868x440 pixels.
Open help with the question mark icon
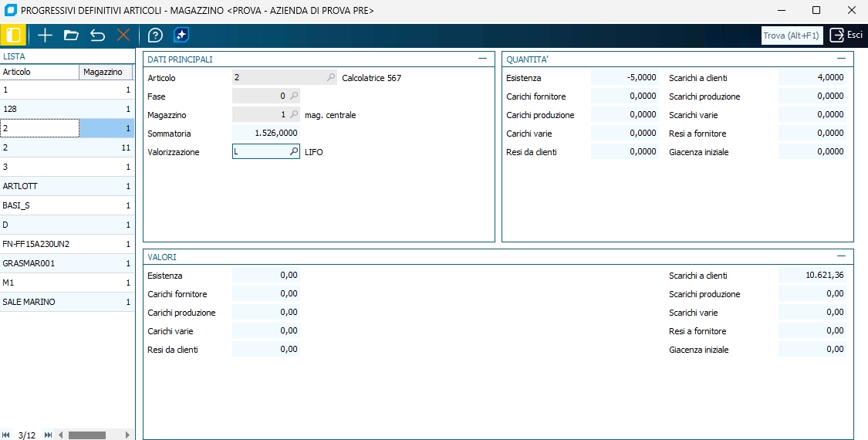pos(156,36)
